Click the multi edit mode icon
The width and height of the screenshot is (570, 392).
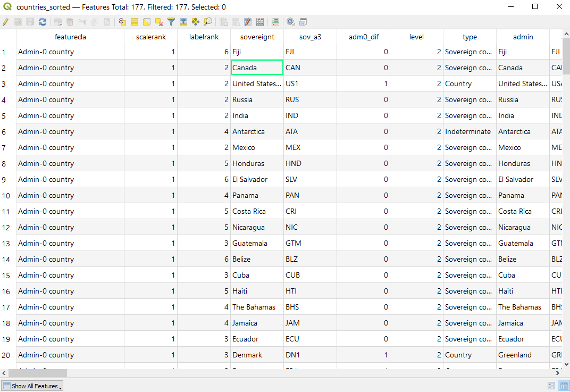click(18, 22)
